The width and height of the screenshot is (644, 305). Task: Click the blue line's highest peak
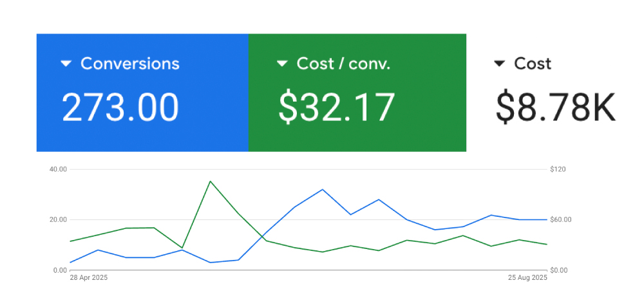point(323,189)
